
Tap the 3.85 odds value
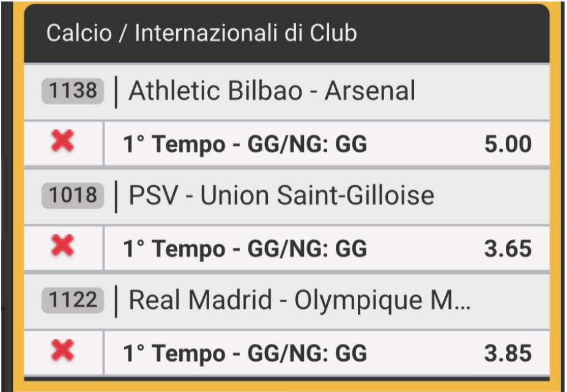[508, 353]
